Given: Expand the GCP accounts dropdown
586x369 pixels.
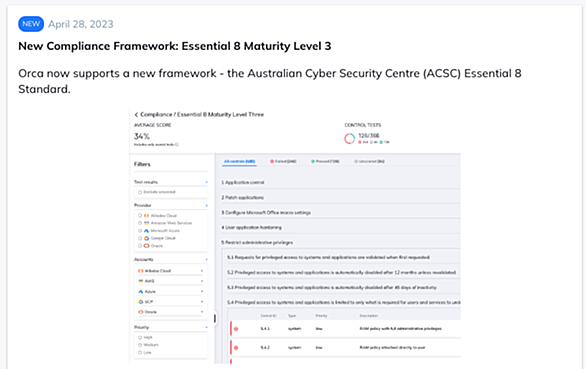Looking at the screenshot, I should click(202, 301).
